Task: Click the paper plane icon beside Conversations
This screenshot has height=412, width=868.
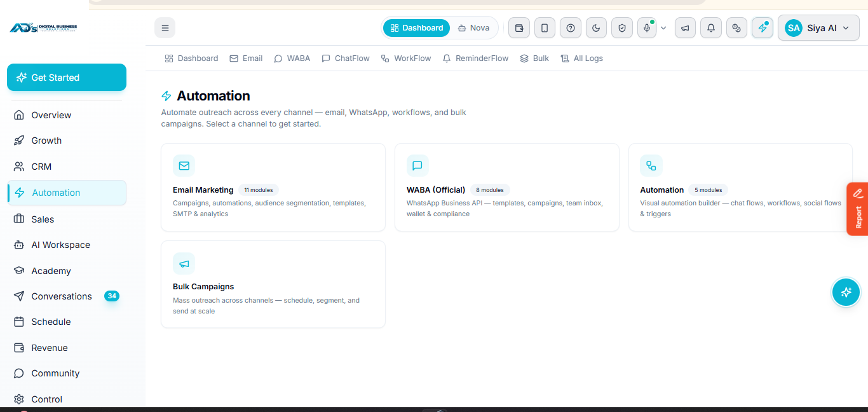Action: 19,296
